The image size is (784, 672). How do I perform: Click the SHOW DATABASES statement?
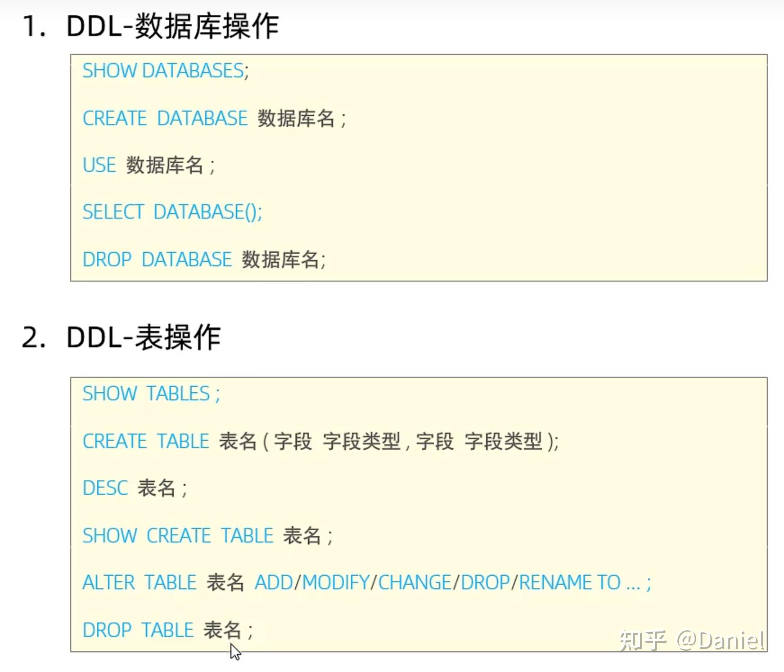(x=166, y=71)
